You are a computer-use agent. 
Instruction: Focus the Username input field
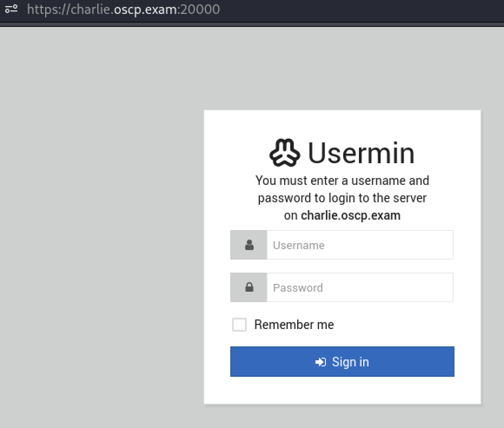[x=360, y=245]
